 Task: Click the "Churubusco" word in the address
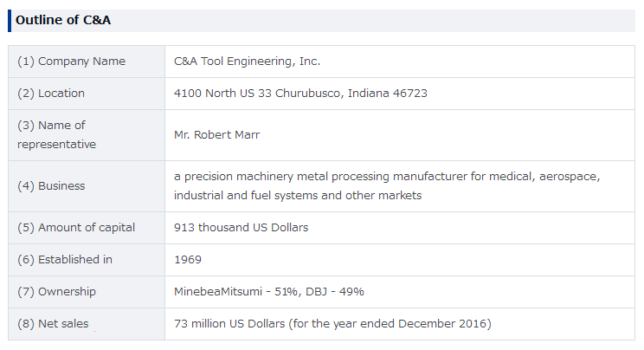coord(309,94)
